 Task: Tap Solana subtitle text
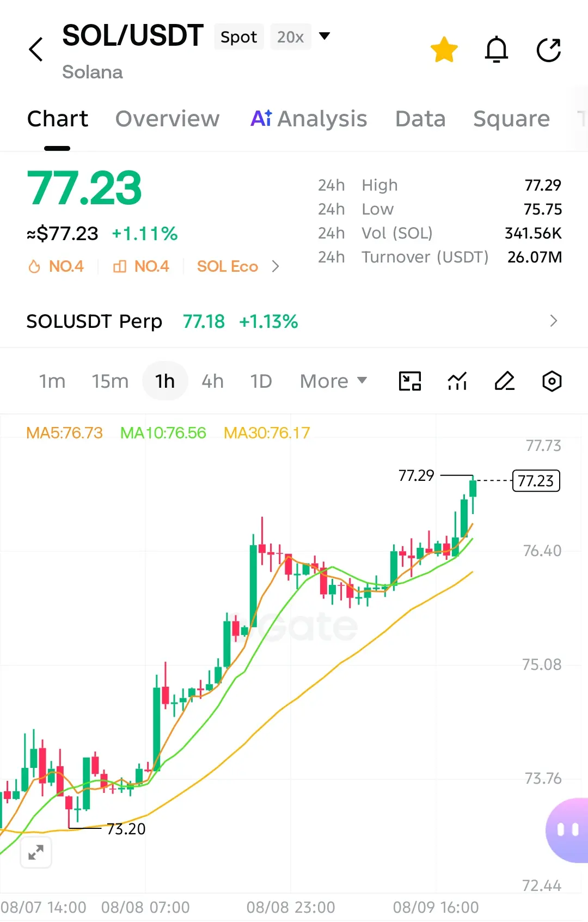click(93, 72)
